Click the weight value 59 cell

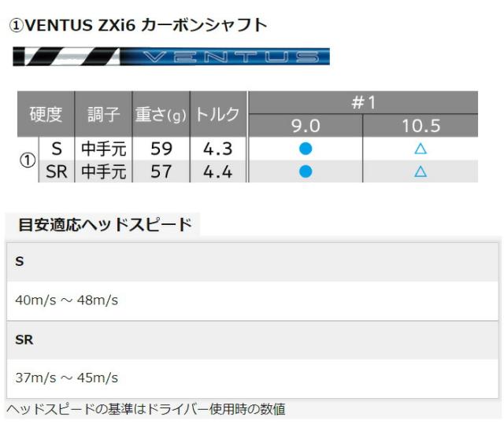(x=161, y=149)
